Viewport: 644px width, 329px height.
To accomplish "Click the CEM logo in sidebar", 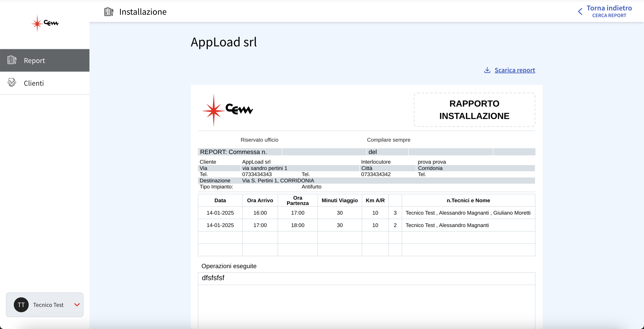I will [x=45, y=23].
